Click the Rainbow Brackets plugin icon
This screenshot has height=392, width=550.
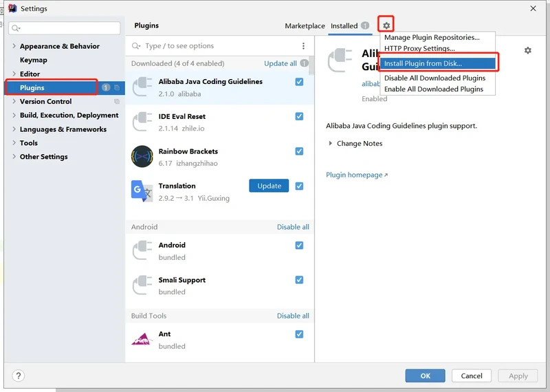142,157
